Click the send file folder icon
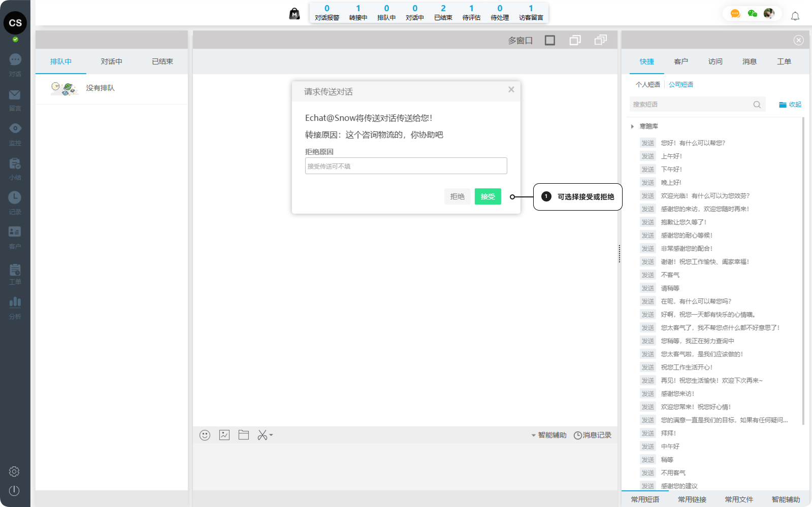 pyautogui.click(x=244, y=435)
